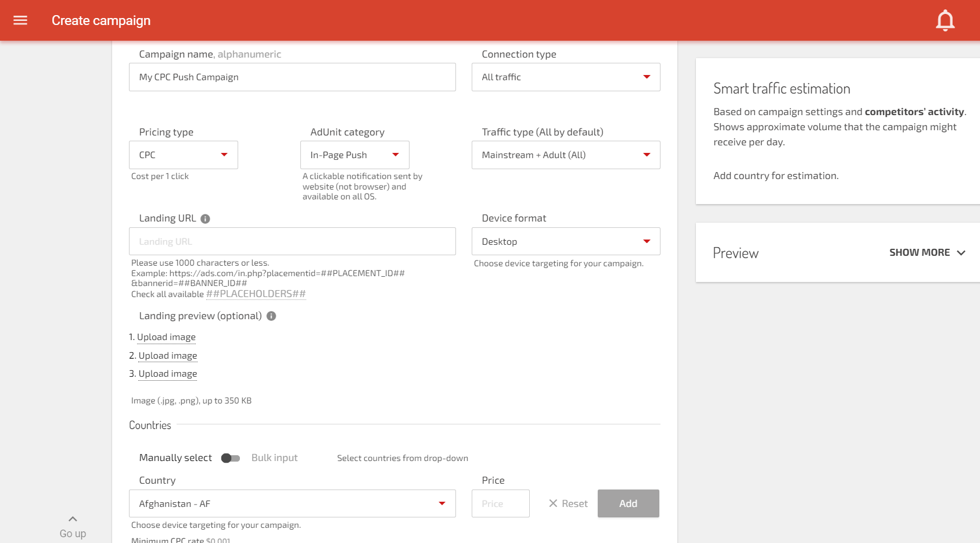
Task: Toggle Manually select to Bulk input
Action: [231, 458]
